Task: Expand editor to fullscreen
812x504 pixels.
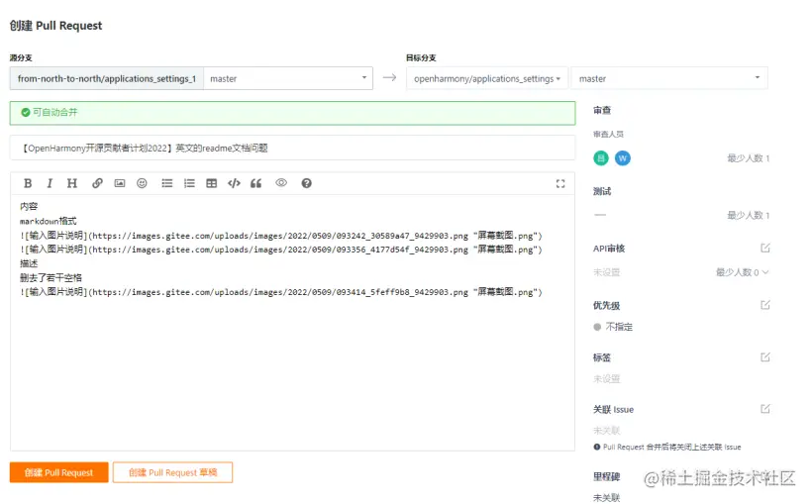Action: [560, 184]
